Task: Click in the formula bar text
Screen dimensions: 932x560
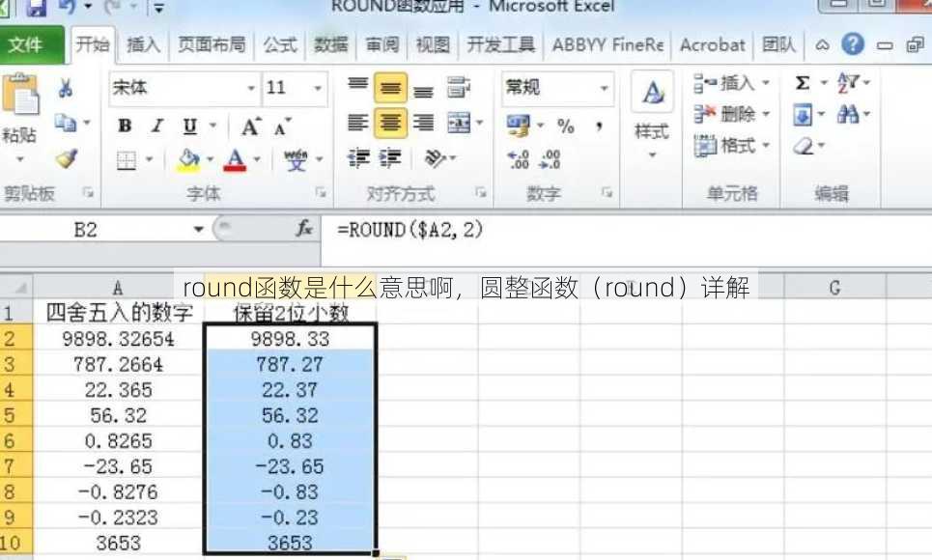Action: click(410, 230)
